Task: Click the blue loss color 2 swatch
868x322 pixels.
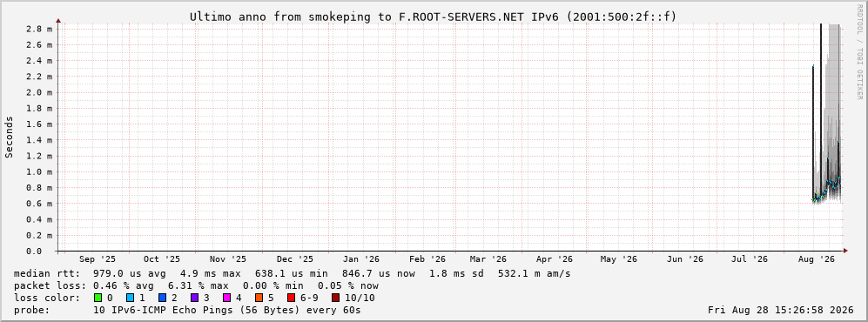Action: tap(162, 299)
